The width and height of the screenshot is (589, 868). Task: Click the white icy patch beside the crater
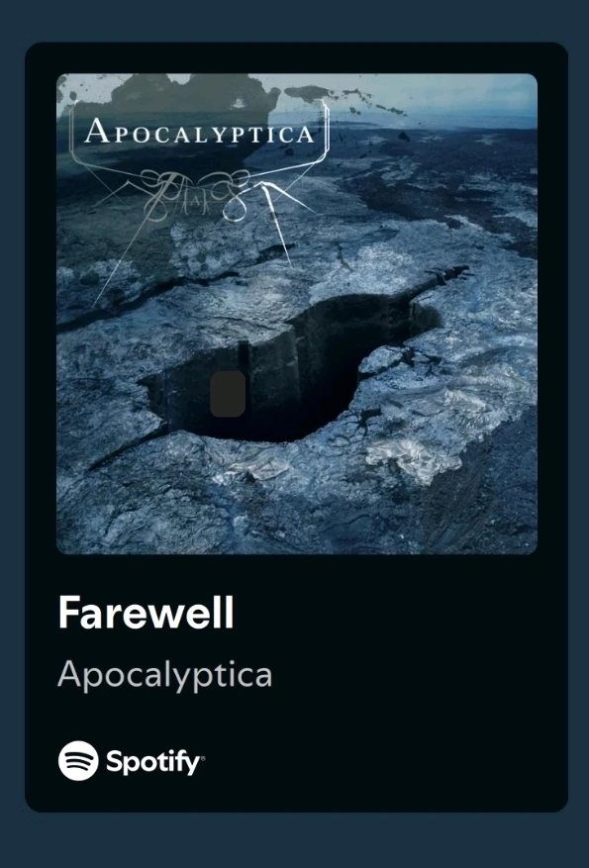[414, 456]
